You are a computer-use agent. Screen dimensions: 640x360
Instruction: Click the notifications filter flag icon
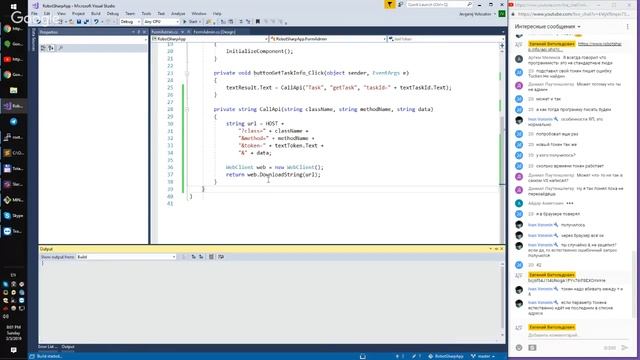click(x=389, y=4)
